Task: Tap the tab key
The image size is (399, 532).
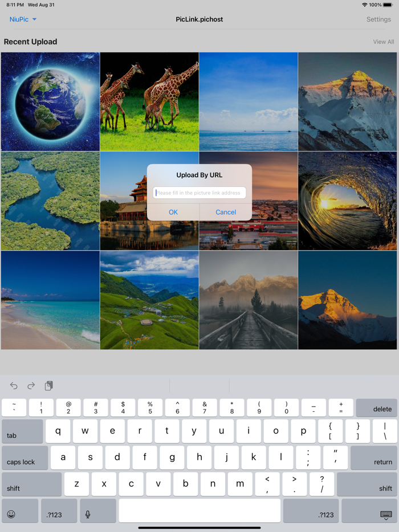Action: coord(22,431)
